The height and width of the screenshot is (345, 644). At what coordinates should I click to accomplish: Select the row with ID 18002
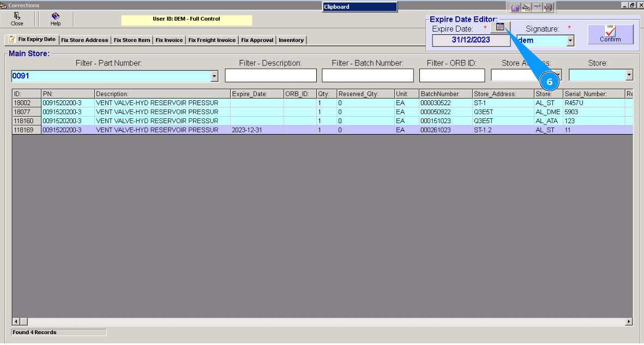(x=322, y=103)
